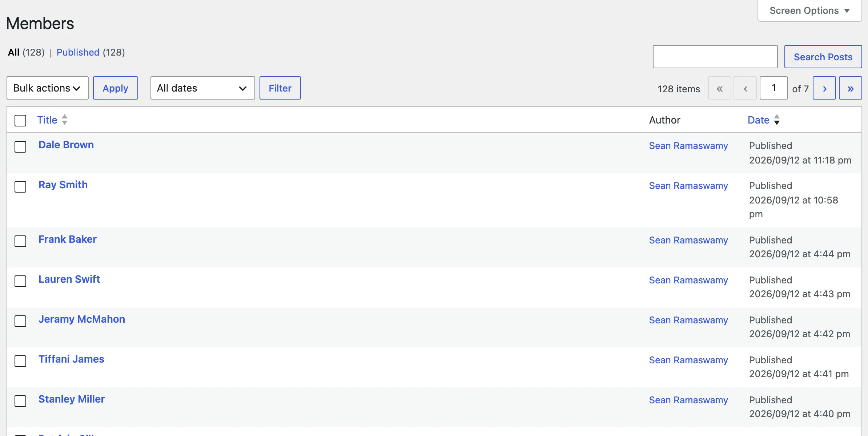Sort by the Title column arrows
Viewport: 868px width, 436px height.
point(65,120)
